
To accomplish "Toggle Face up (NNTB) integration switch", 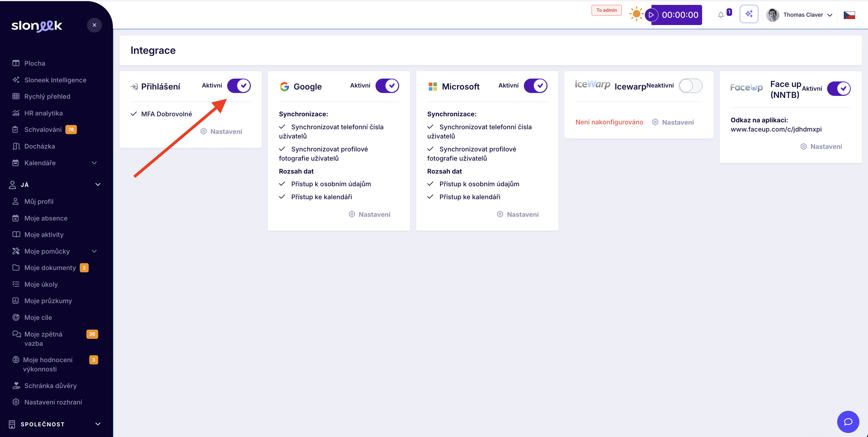I will coord(839,89).
